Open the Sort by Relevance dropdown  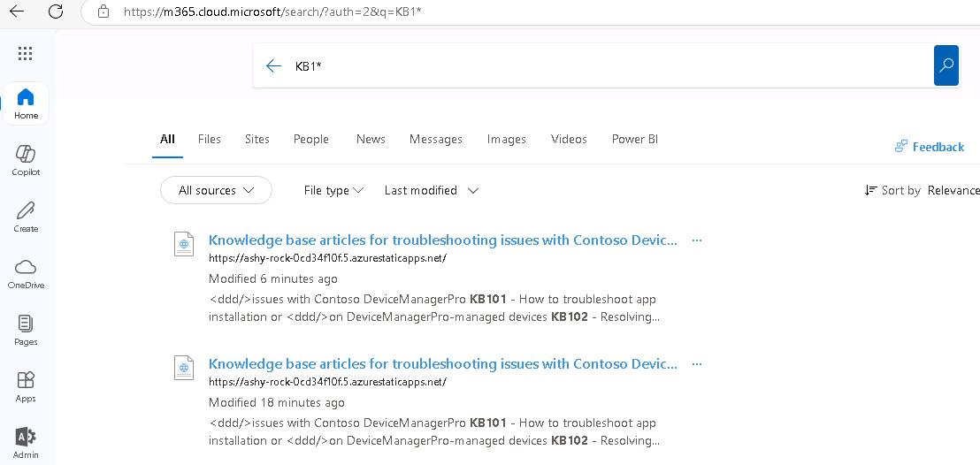click(x=922, y=190)
